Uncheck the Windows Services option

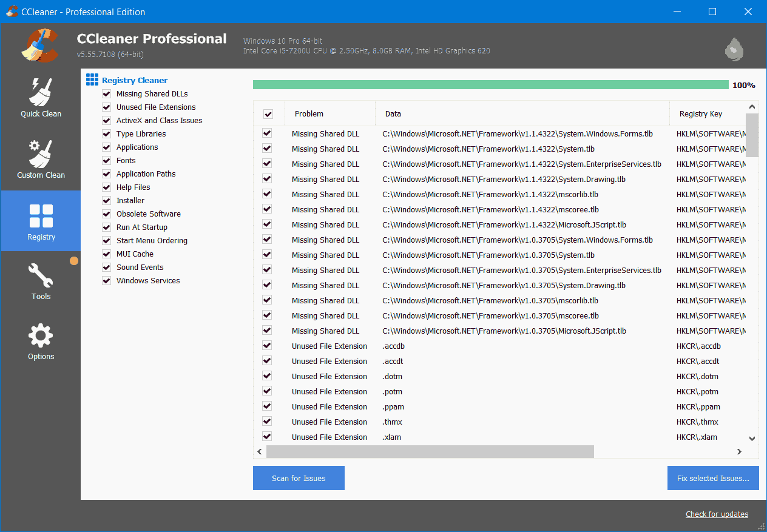(106, 280)
